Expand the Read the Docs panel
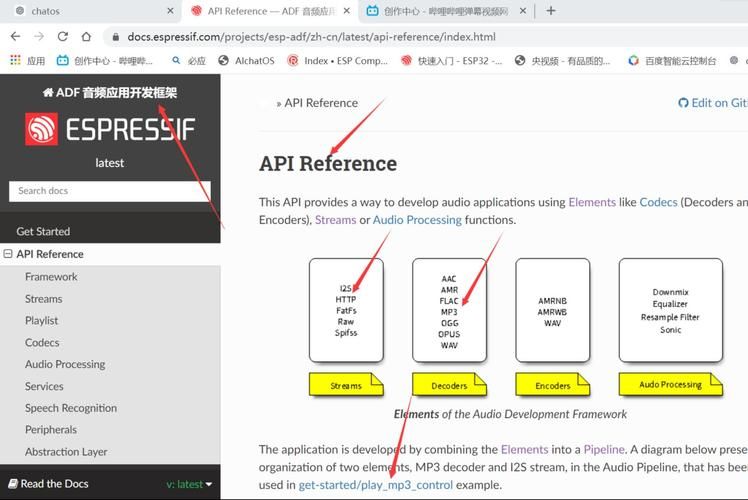 (55, 484)
